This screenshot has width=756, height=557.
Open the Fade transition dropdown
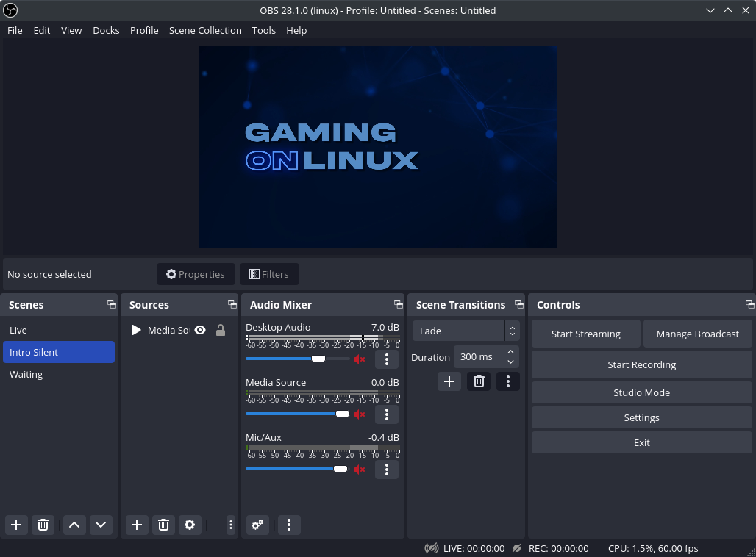coord(466,331)
